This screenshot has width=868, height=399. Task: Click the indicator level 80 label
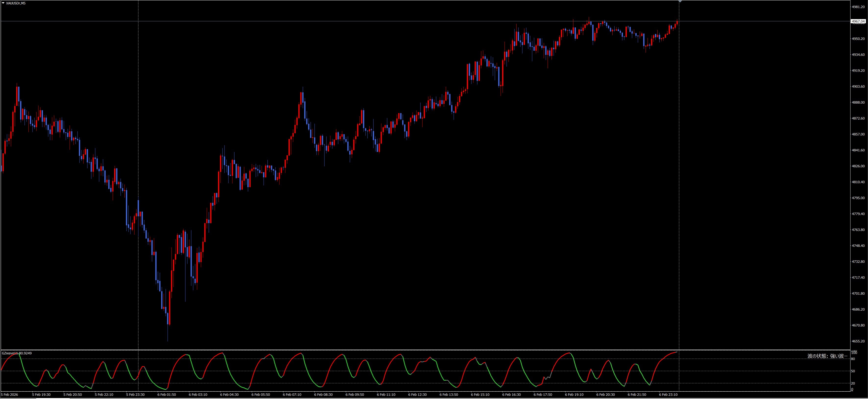point(853,359)
